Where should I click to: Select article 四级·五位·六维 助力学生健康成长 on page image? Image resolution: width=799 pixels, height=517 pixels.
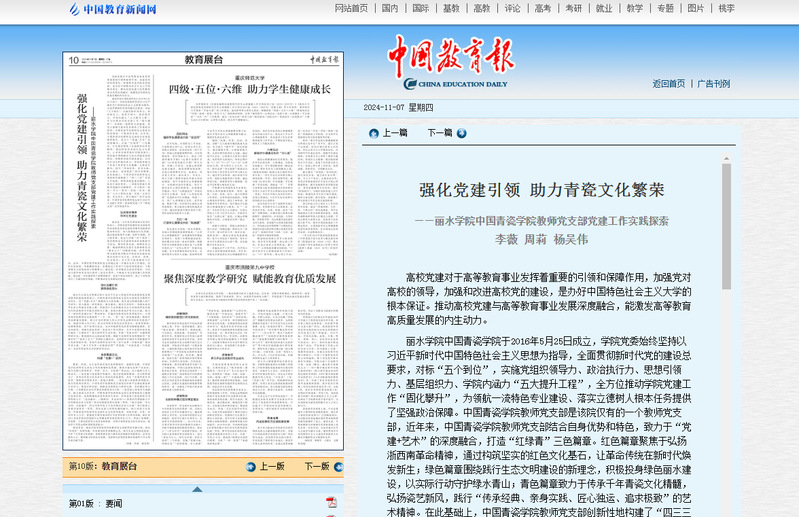point(250,89)
